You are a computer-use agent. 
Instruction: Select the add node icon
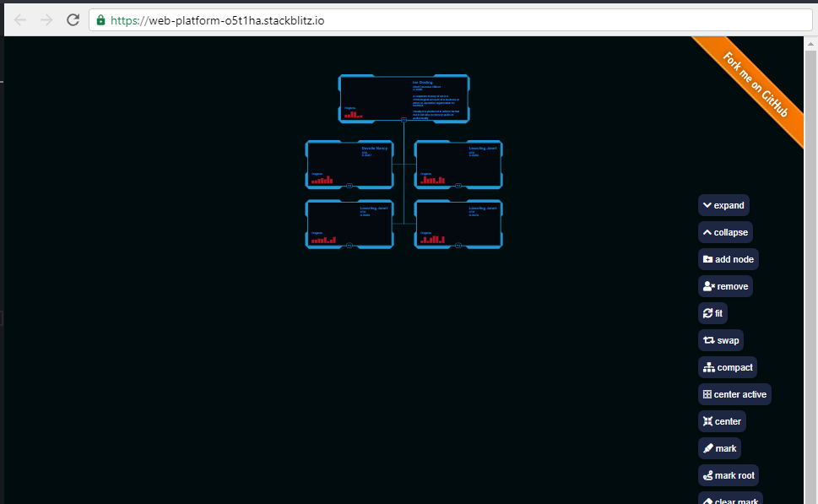[709, 259]
